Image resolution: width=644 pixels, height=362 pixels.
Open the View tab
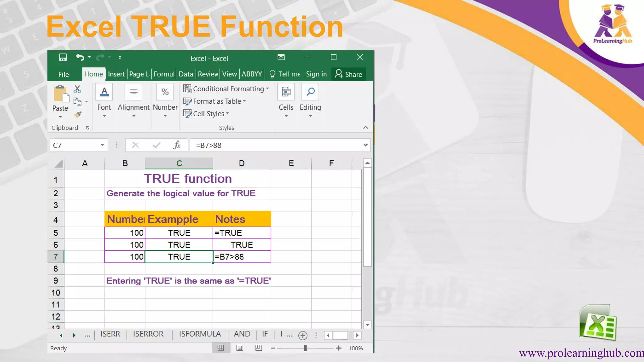[230, 74]
